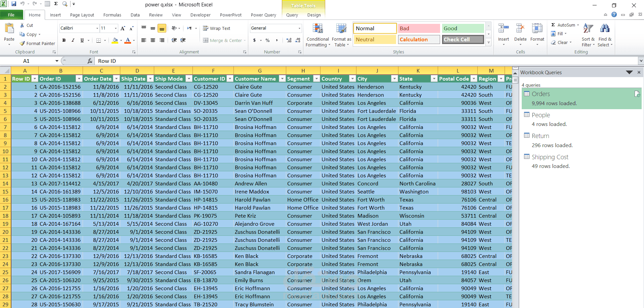Toggle Bold formatting
Image resolution: width=644 pixels, height=308 pixels.
coord(64,40)
